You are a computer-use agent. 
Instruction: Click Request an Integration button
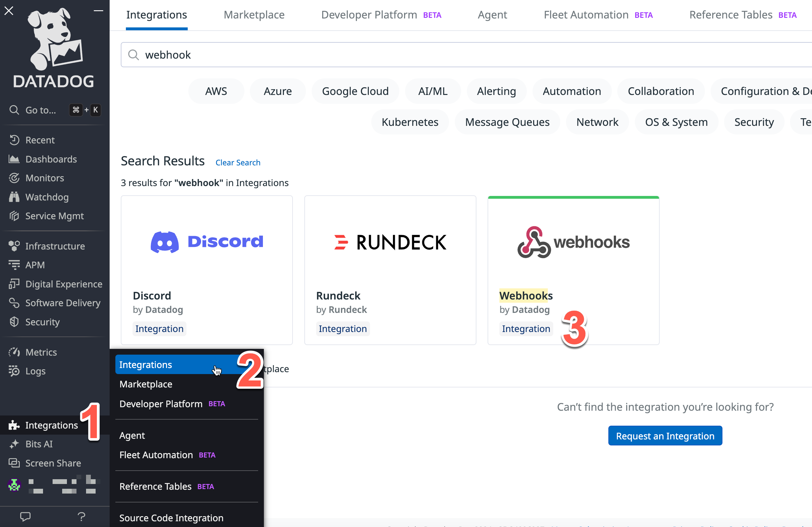coord(665,436)
